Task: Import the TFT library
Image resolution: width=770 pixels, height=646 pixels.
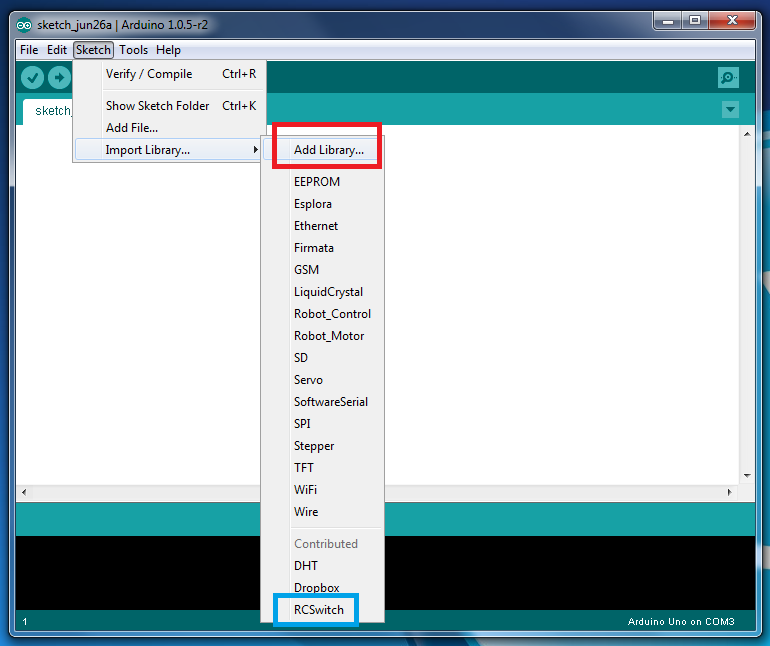Action: pyautogui.click(x=323, y=468)
